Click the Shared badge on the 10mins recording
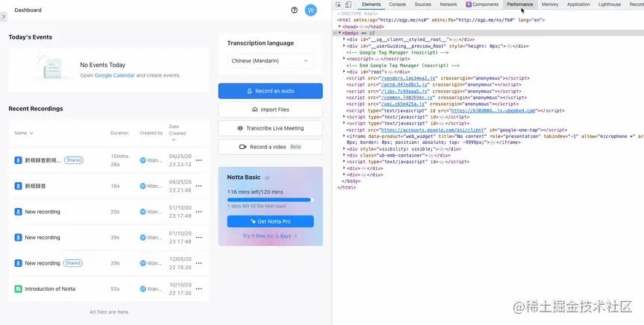644x325 pixels. (74, 160)
